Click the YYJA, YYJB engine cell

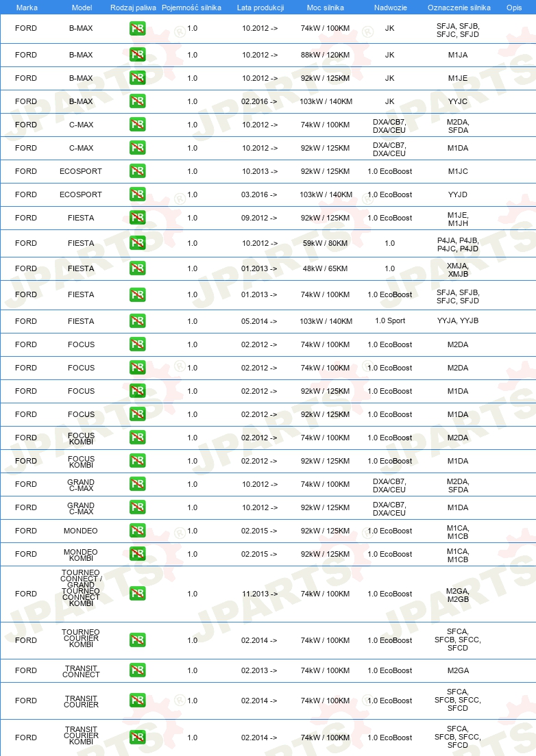point(458,320)
